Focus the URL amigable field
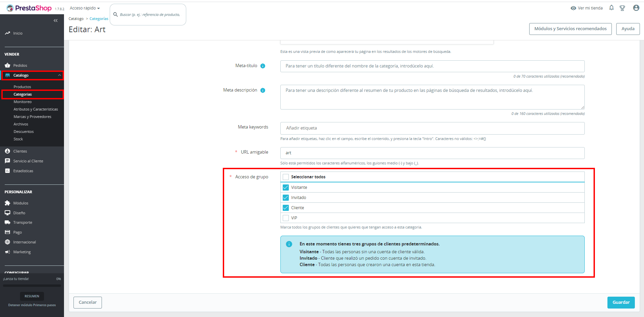 click(x=432, y=153)
